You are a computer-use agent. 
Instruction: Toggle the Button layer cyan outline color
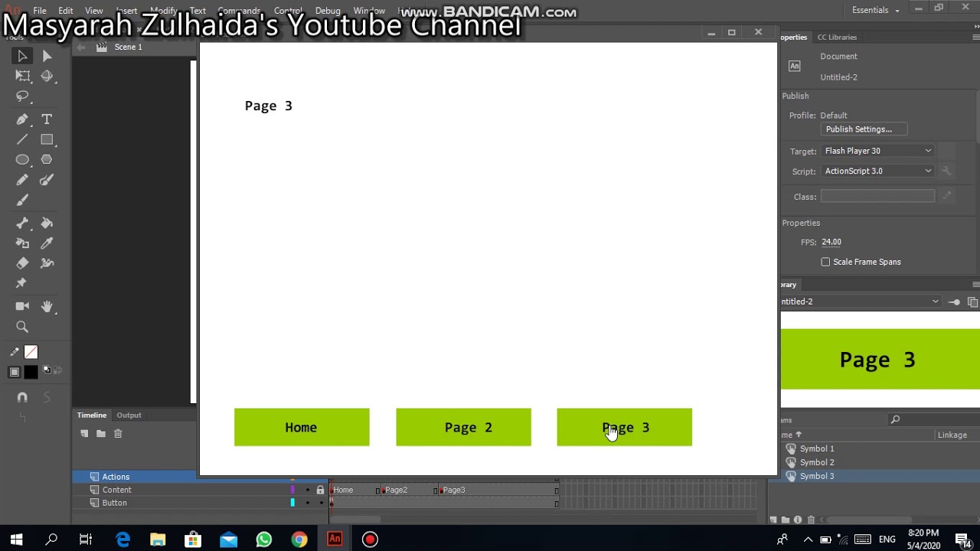(x=292, y=503)
